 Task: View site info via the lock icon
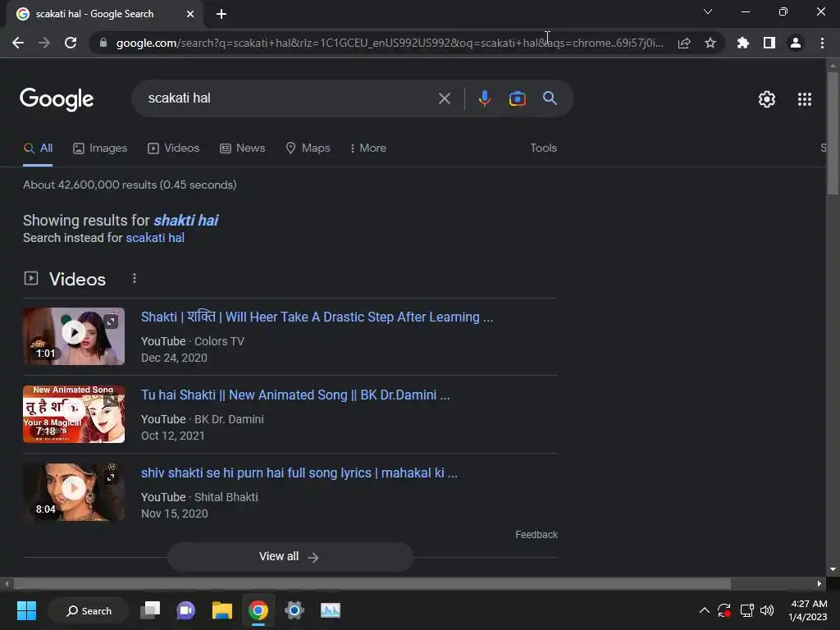coord(103,43)
